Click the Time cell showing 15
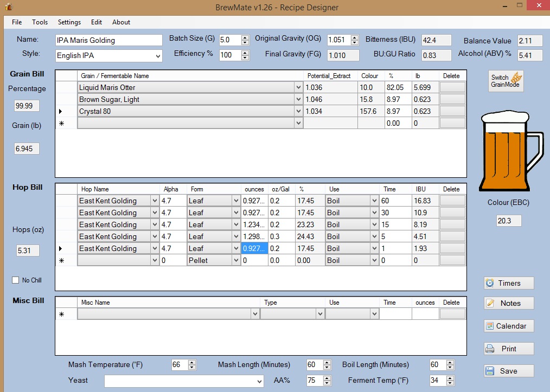This screenshot has width=550, height=392. point(395,224)
